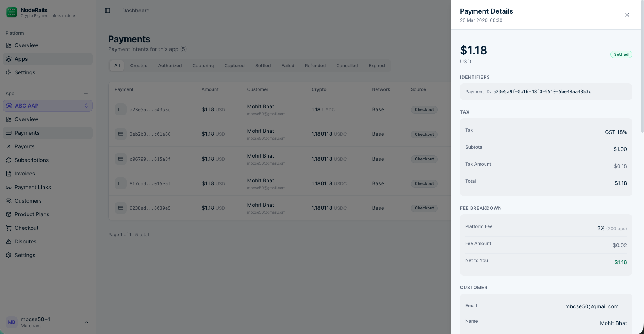This screenshot has width=644, height=334.
Task: Add a new app with plus icon
Action: pyautogui.click(x=86, y=94)
